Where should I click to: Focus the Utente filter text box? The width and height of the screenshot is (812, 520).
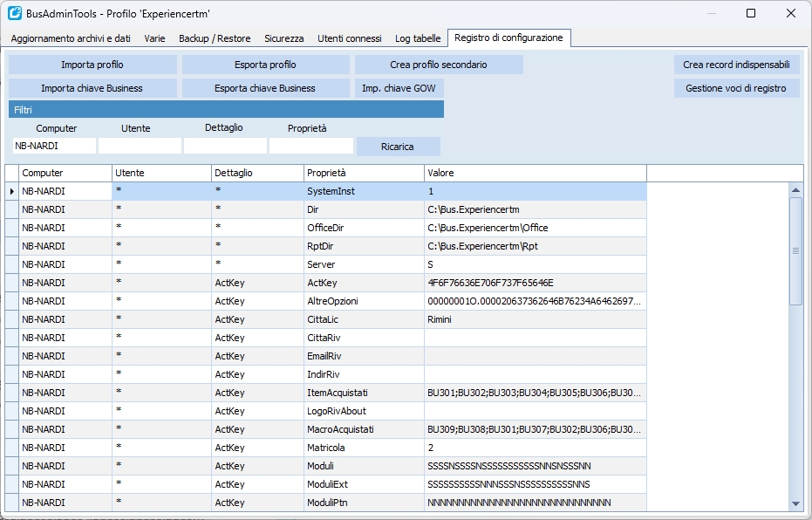[x=140, y=146]
